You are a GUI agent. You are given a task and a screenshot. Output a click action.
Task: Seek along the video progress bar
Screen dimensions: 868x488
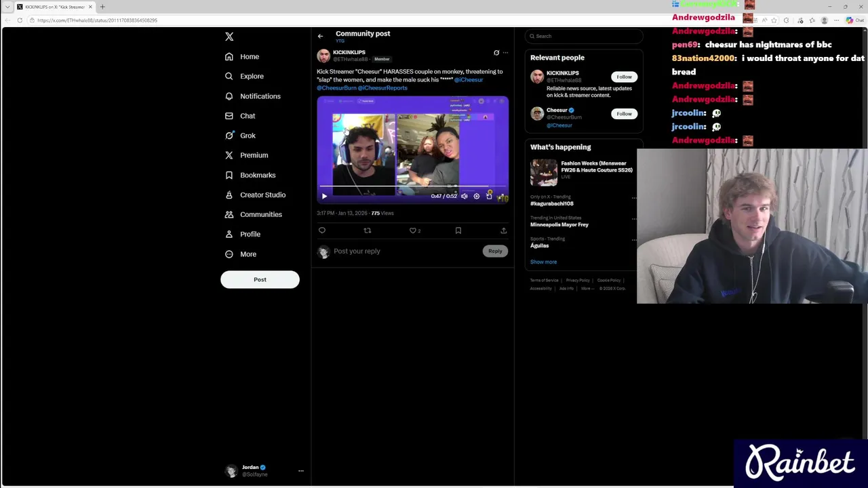point(412,186)
